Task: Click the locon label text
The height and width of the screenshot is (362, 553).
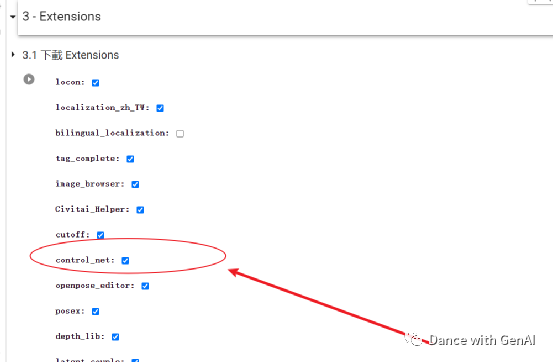Action: (x=70, y=82)
